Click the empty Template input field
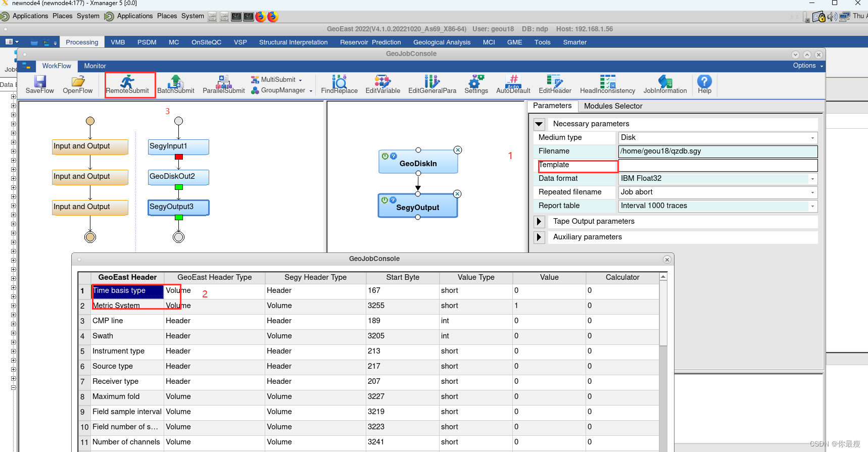 pyautogui.click(x=718, y=165)
